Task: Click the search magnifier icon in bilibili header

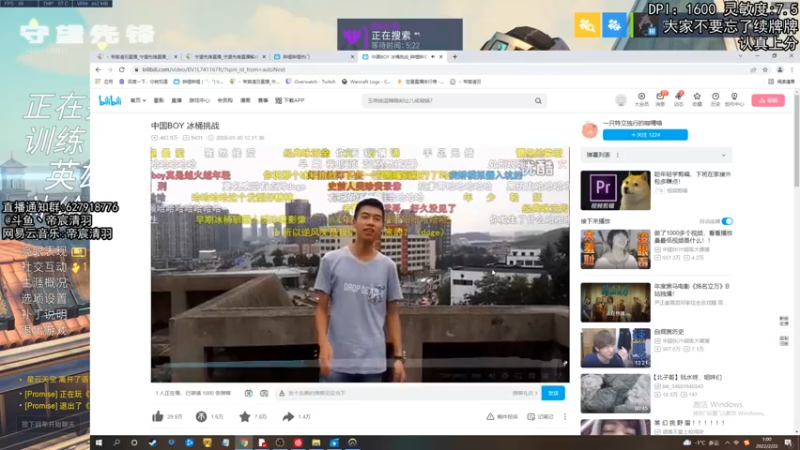Action: (538, 101)
